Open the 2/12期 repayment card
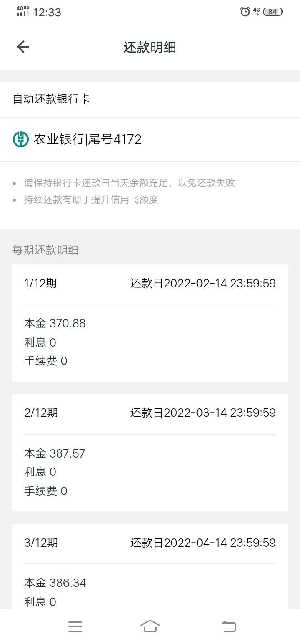 pos(150,453)
